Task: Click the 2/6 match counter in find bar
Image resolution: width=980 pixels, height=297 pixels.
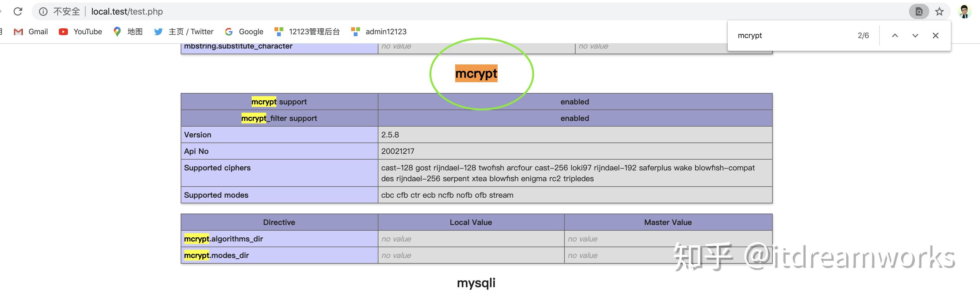Action: point(863,36)
